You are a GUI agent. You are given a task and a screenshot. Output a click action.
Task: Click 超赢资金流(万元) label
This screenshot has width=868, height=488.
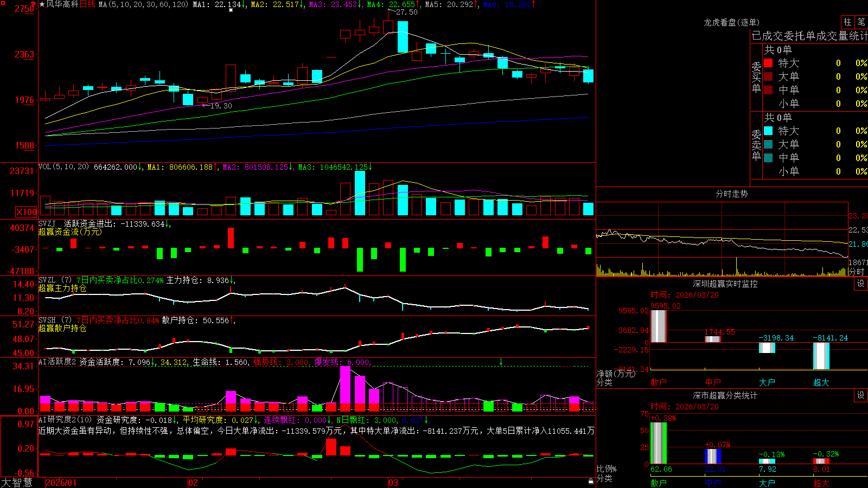70,232
